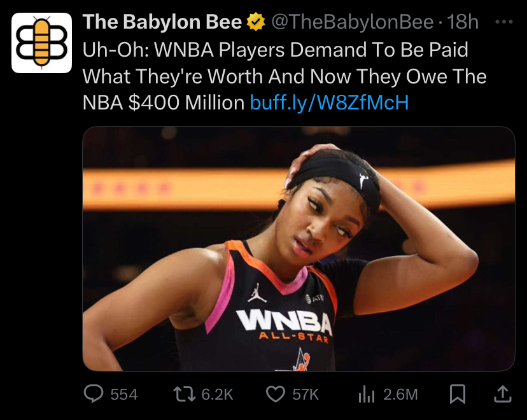Click the headline text about WNBA players
Screen dimensions: 527x420
(x=285, y=76)
